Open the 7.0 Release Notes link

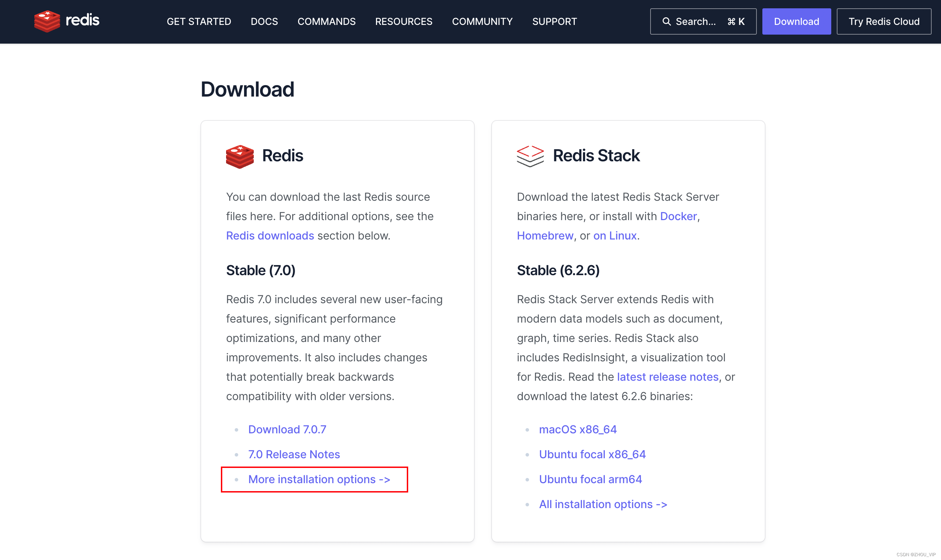294,454
